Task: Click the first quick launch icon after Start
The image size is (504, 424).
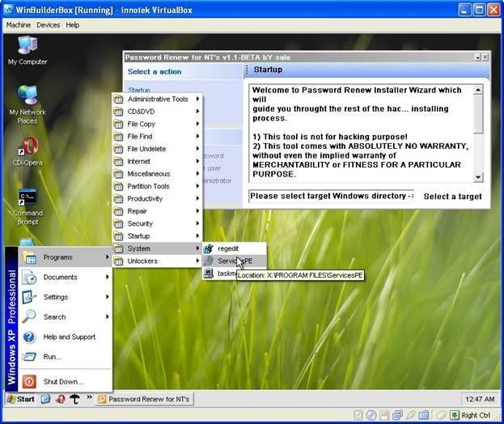Action: [x=45, y=399]
